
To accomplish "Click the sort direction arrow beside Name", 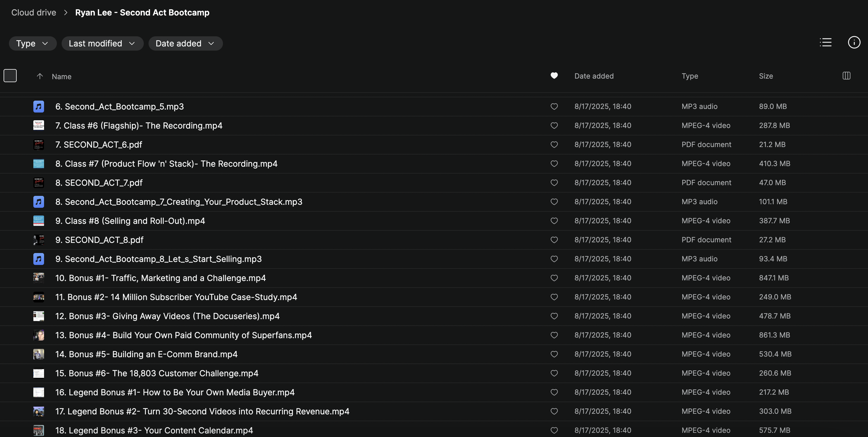I will click(x=40, y=76).
